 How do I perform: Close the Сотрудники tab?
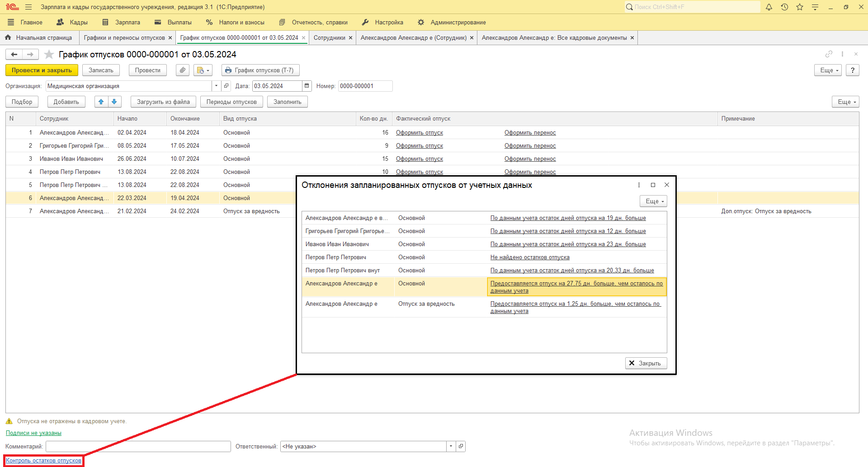click(x=350, y=38)
